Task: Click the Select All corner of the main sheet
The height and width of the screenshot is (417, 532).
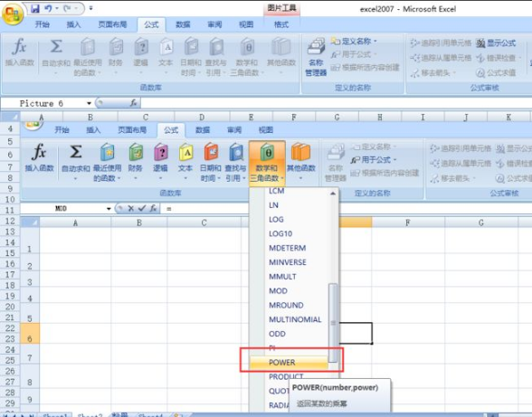Action: click(x=10, y=117)
